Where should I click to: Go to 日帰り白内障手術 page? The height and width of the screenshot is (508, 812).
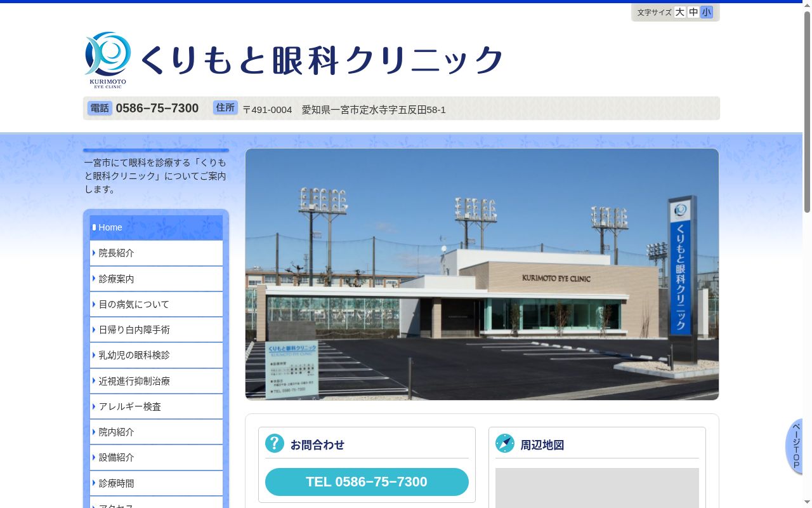[156, 330]
